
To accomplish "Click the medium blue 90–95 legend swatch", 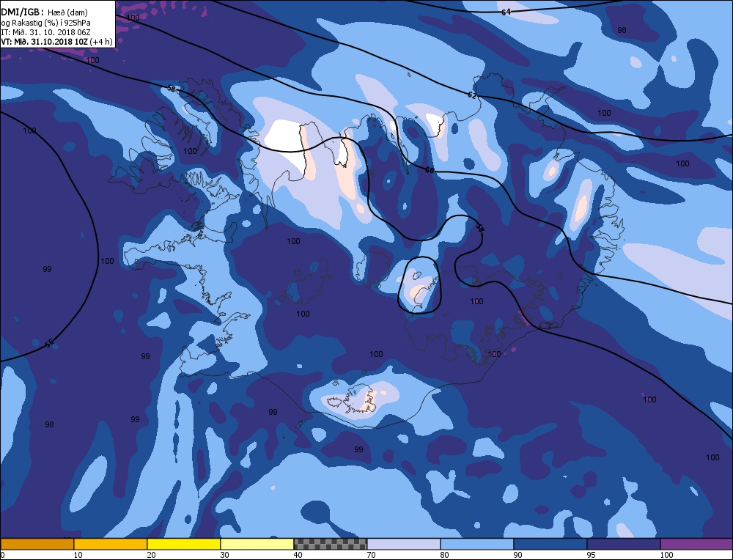I will (x=550, y=544).
